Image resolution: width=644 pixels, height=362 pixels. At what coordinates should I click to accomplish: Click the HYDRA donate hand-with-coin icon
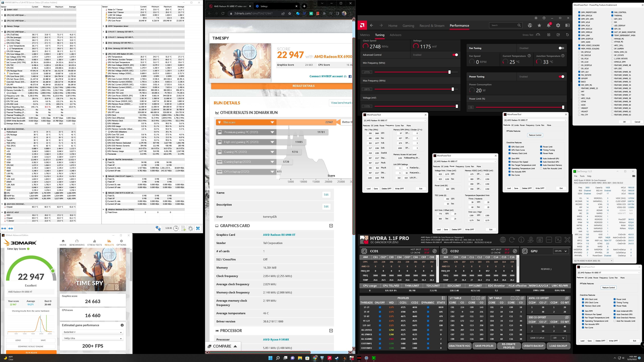tap(530, 240)
